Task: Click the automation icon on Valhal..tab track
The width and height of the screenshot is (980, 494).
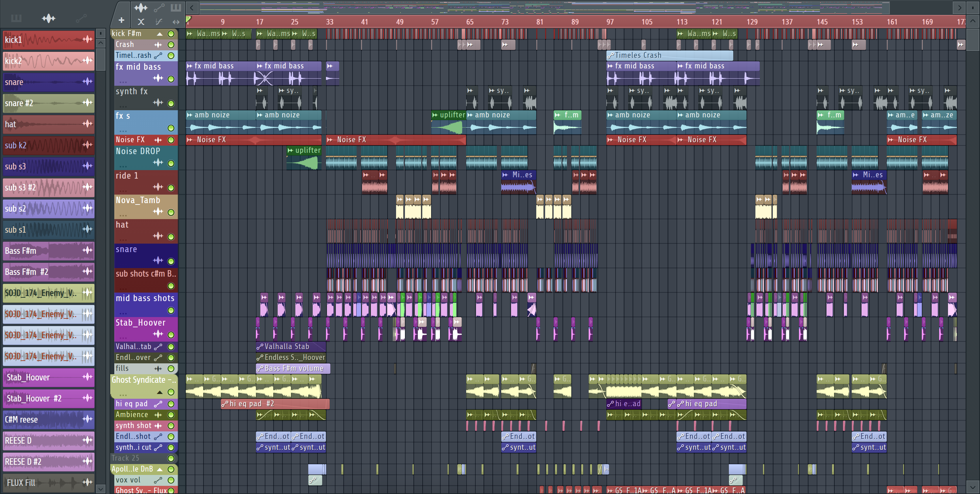Action: click(158, 347)
